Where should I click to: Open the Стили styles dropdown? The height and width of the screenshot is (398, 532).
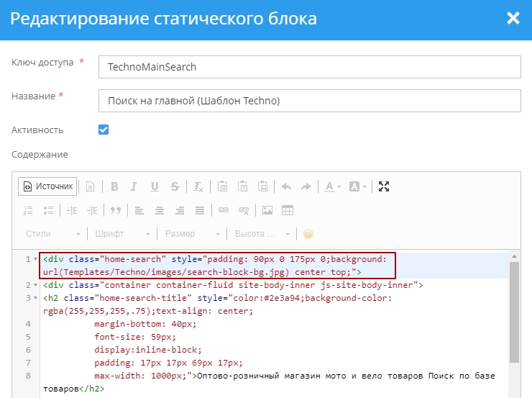click(x=53, y=234)
